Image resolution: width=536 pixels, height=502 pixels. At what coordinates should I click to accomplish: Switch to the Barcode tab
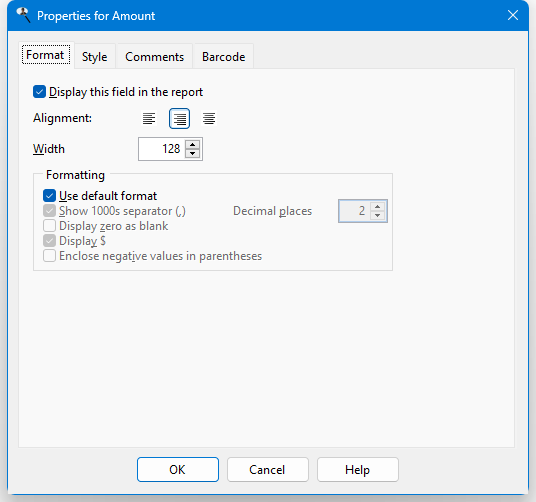(224, 57)
